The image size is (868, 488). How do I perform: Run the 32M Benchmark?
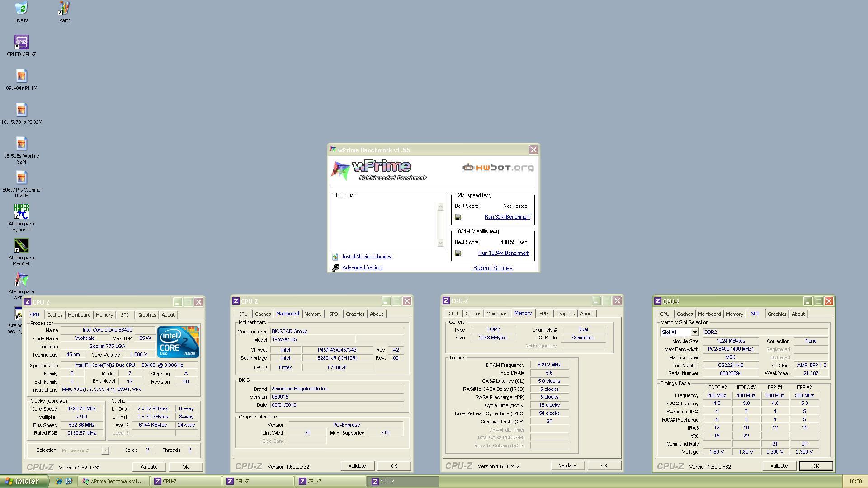pos(507,217)
